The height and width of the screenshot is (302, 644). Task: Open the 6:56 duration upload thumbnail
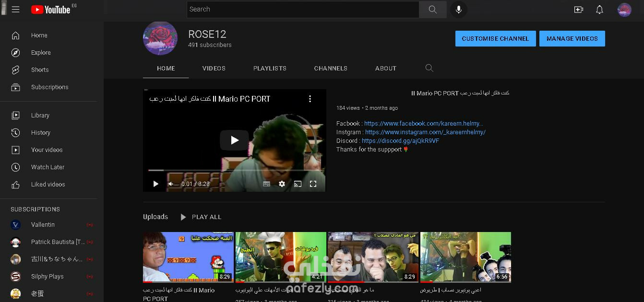click(465, 257)
